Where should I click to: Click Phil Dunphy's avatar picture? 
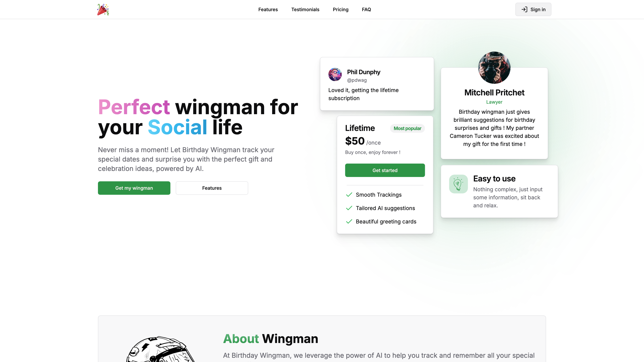335,74
